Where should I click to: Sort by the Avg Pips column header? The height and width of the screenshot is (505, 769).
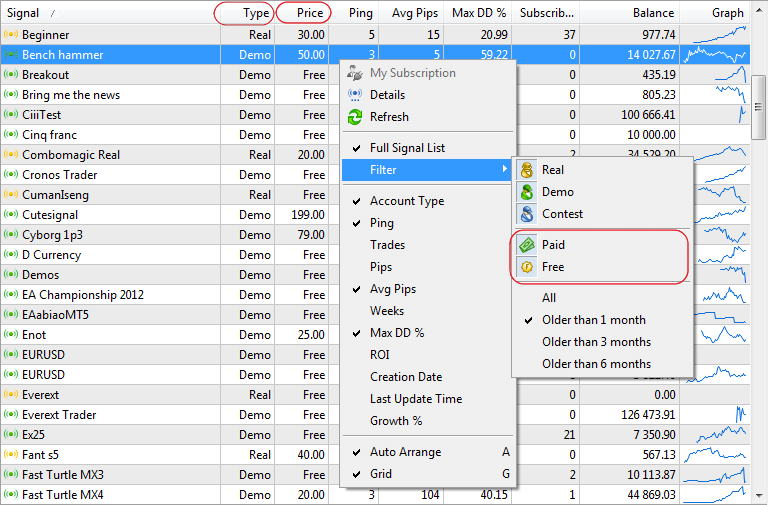click(411, 13)
